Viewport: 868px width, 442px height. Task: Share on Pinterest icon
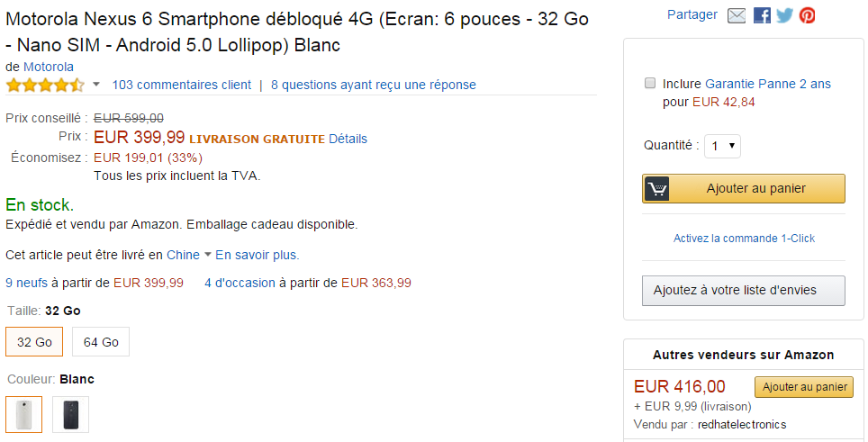807,15
